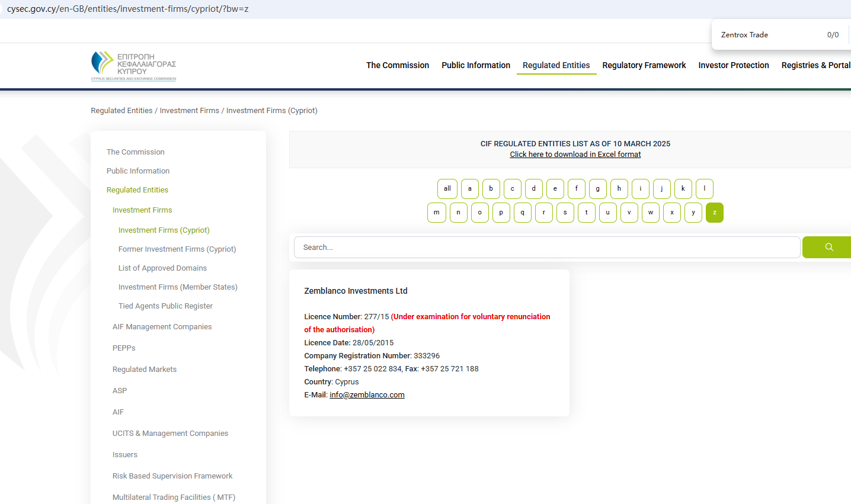The height and width of the screenshot is (504, 851).
Task: Open Registries & Portal top menu
Action: point(816,65)
